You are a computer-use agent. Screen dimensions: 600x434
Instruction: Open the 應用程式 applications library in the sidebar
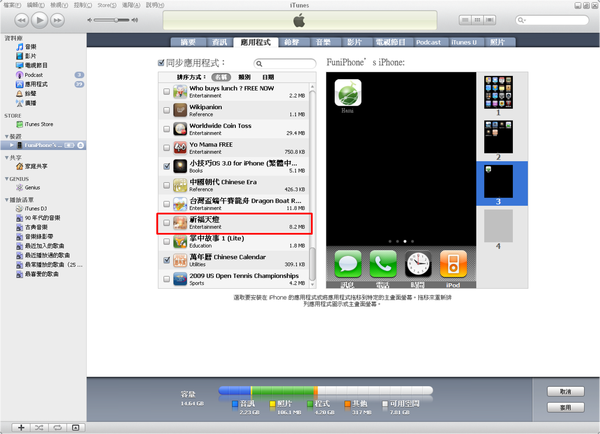click(x=32, y=84)
